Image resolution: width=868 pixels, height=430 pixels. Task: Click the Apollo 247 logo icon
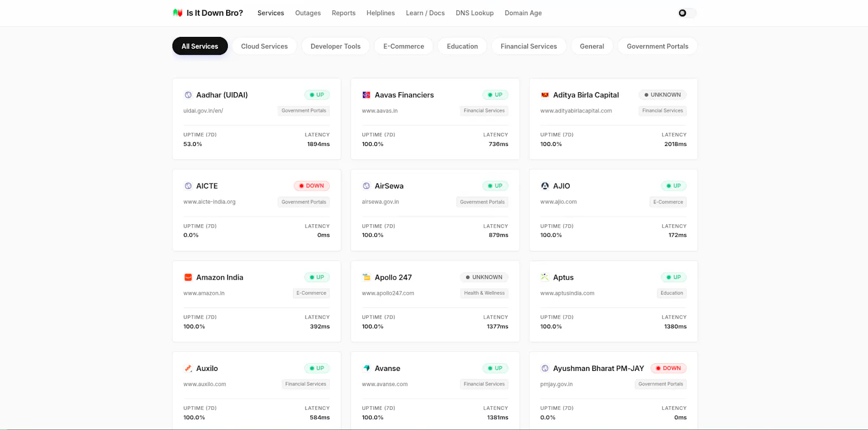point(366,277)
